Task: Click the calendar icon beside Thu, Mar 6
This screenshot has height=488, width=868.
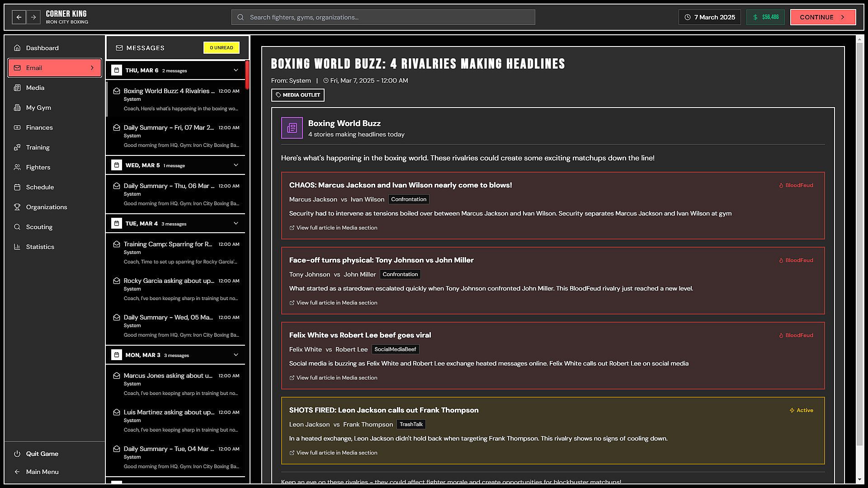Action: coord(117,70)
